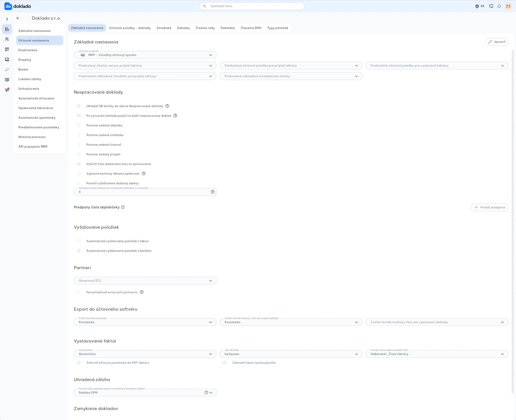The image size is (516, 420).
Task: Click the magnifier icon in search bar
Action: (205, 6)
